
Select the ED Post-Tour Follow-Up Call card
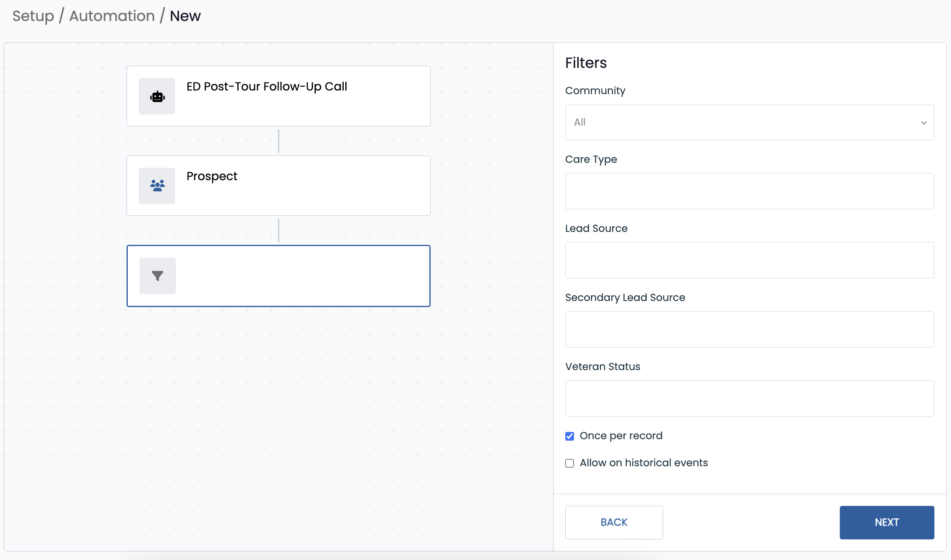click(x=279, y=96)
